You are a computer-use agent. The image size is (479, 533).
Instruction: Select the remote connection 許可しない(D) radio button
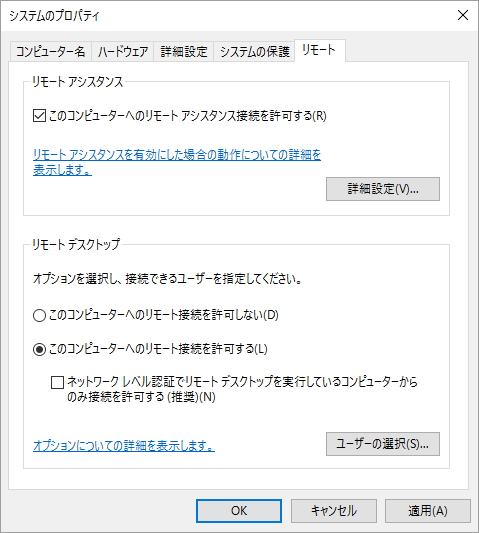point(39,315)
